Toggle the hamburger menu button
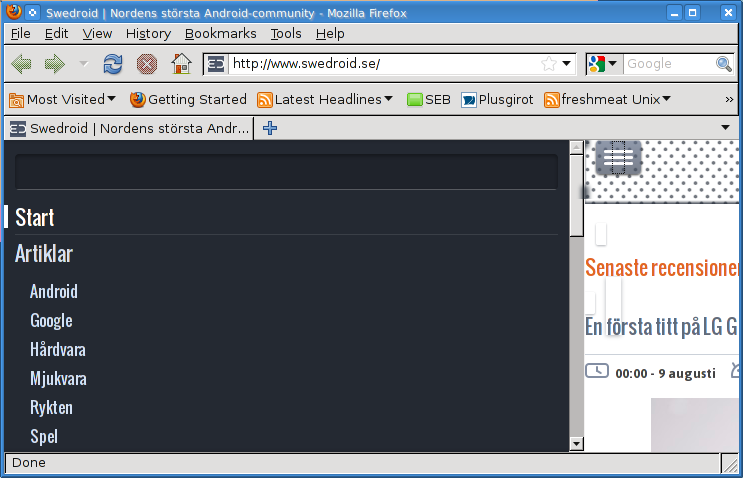Screen dimensions: 743x478 pyautogui.click(x=618, y=157)
